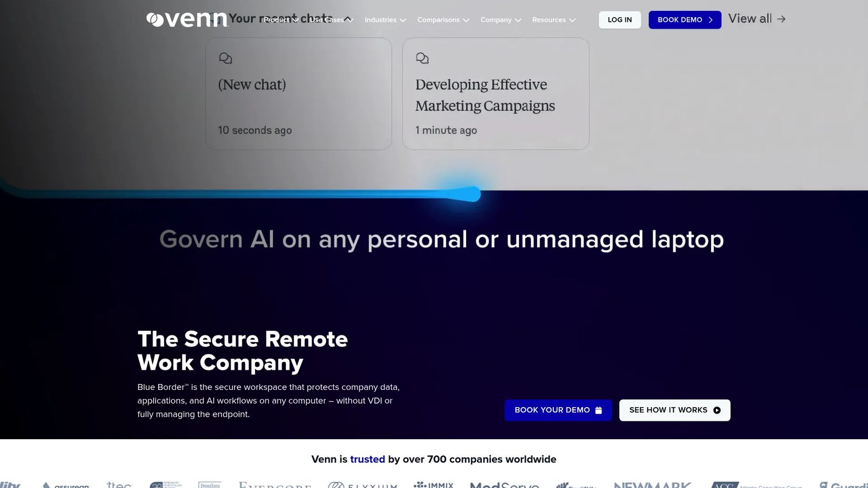Click chat bubble icon on Marketing Campaigns card
Image resolution: width=868 pixels, height=488 pixels.
point(423,58)
